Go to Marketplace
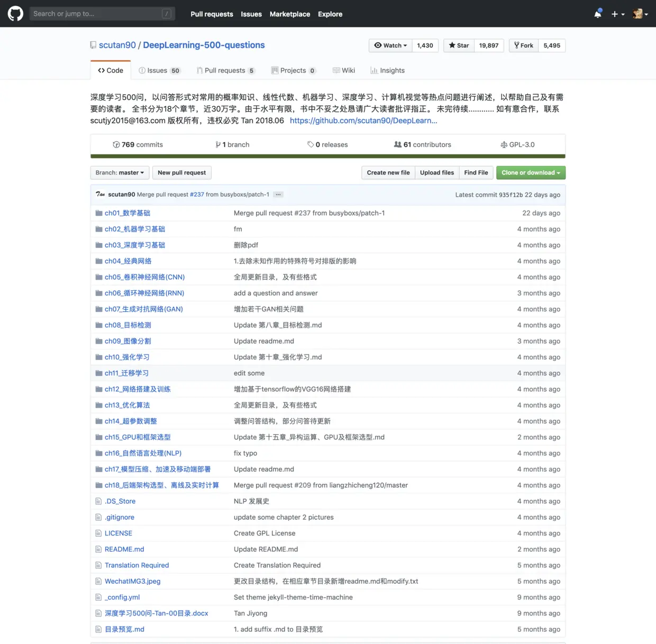This screenshot has height=644, width=656. click(x=290, y=14)
